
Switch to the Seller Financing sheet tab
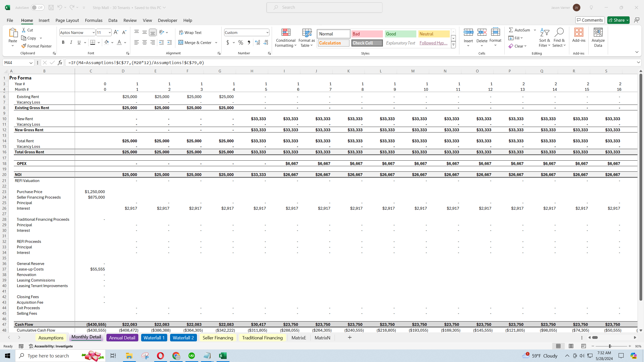click(218, 338)
